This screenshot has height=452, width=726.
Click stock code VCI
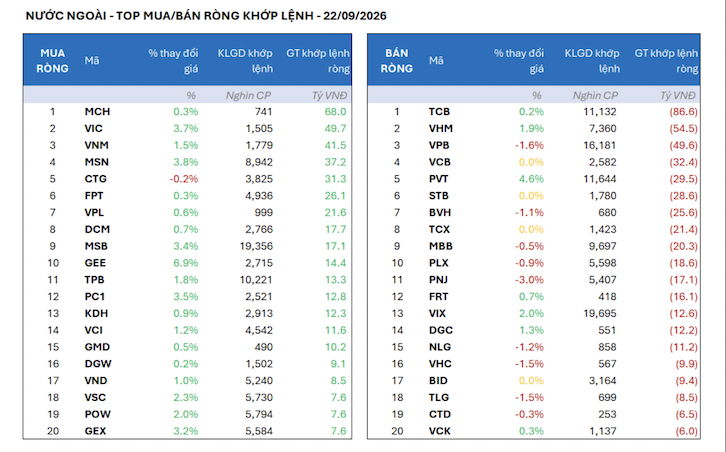[x=94, y=330]
